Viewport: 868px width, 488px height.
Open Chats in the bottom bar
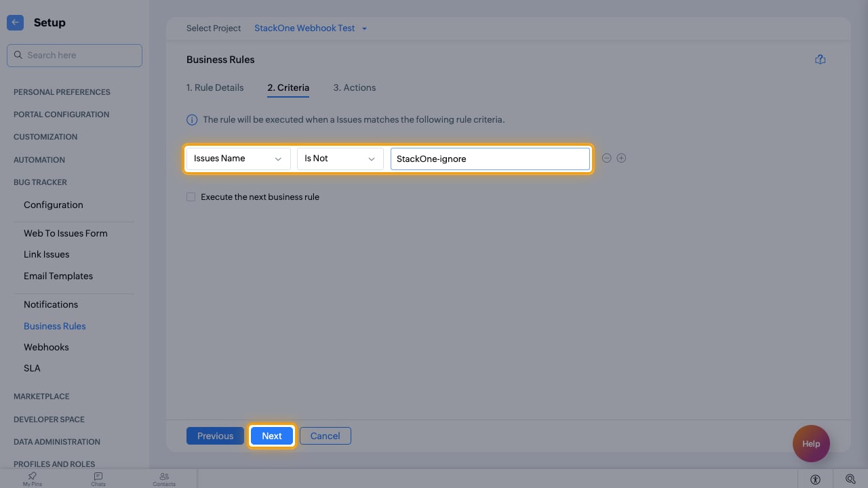pyautogui.click(x=98, y=479)
